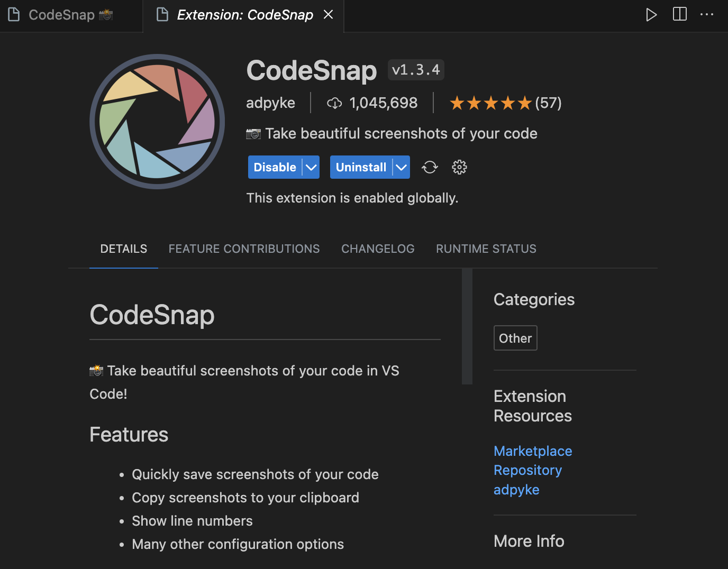Click the "Show line numbers" bullet
This screenshot has height=569, width=728.
coord(192,521)
